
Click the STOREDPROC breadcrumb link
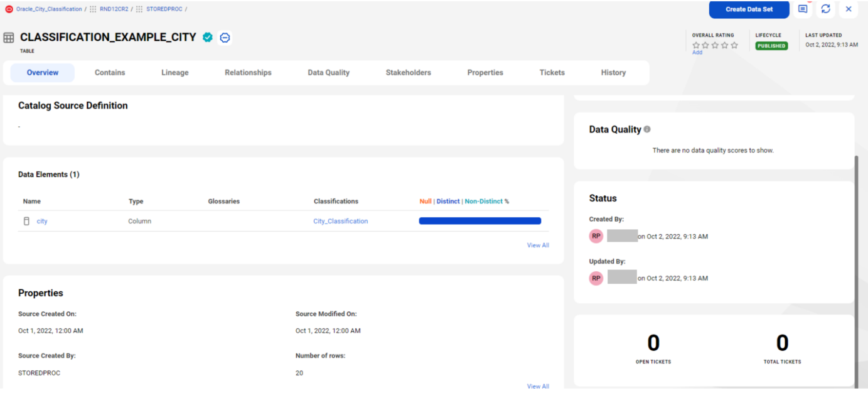(x=164, y=9)
